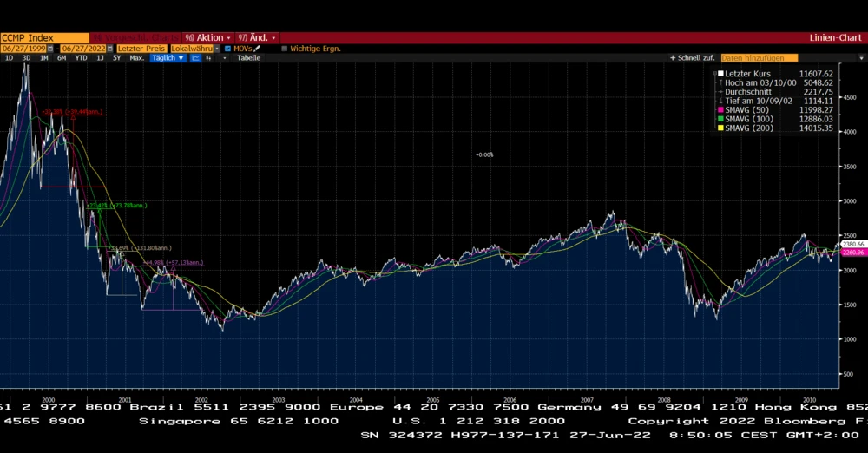Click the line chart type icon
The width and height of the screenshot is (868, 453).
(196, 58)
